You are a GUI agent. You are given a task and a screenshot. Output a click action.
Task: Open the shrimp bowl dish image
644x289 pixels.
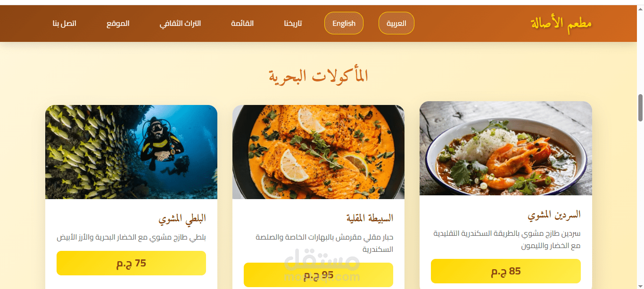[506, 148]
